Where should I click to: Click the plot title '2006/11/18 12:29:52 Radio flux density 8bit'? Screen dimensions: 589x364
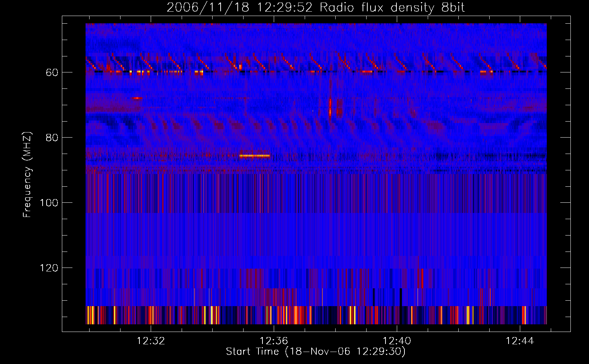coord(316,7)
